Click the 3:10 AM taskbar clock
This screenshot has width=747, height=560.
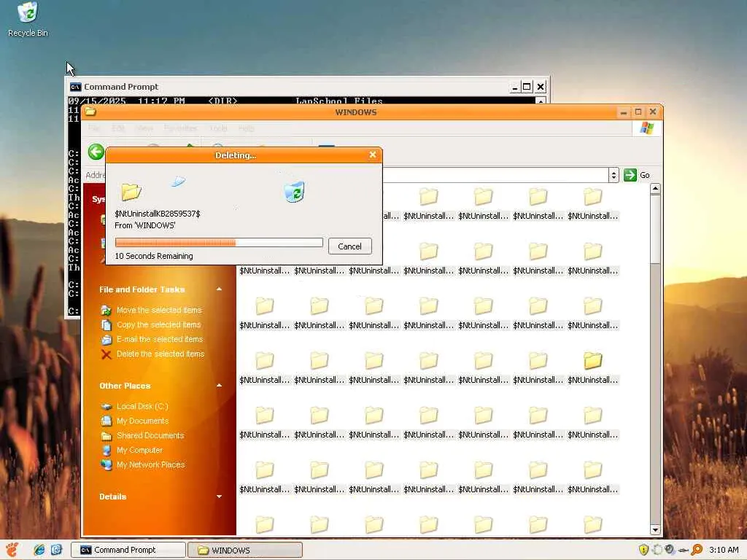[x=724, y=550]
